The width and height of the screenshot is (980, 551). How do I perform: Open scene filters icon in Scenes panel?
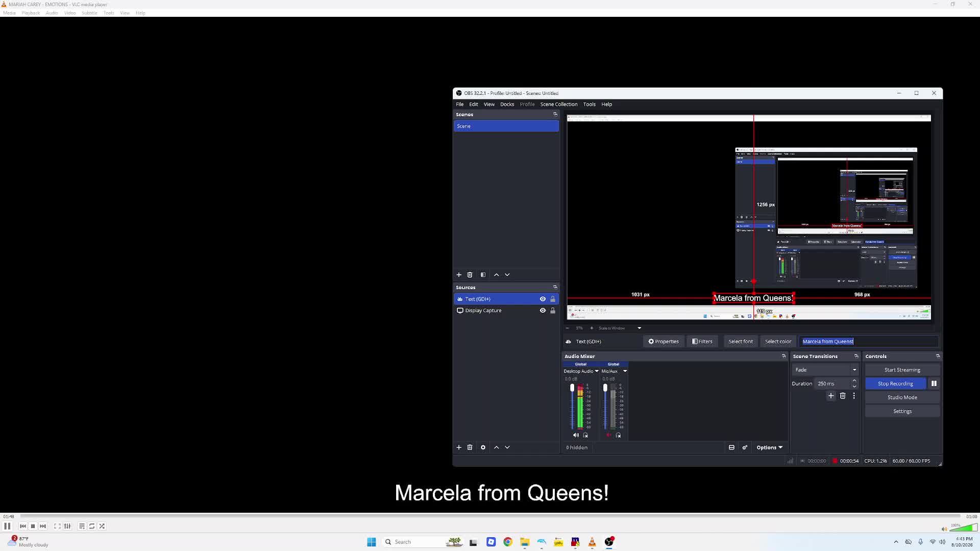point(483,274)
